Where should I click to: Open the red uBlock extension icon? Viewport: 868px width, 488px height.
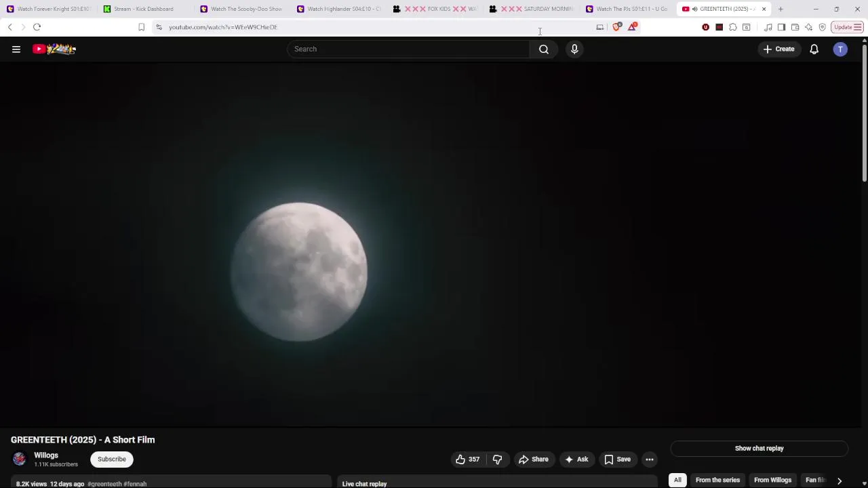(x=706, y=27)
